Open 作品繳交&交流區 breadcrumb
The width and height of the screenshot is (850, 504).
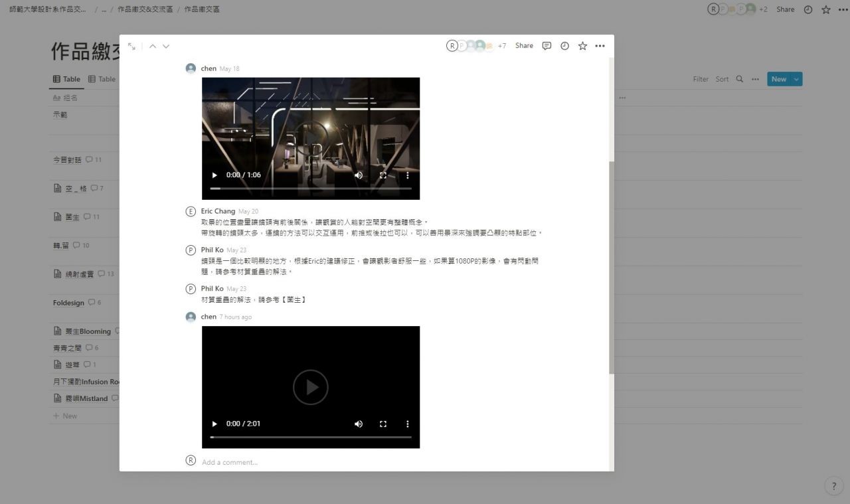(144, 9)
